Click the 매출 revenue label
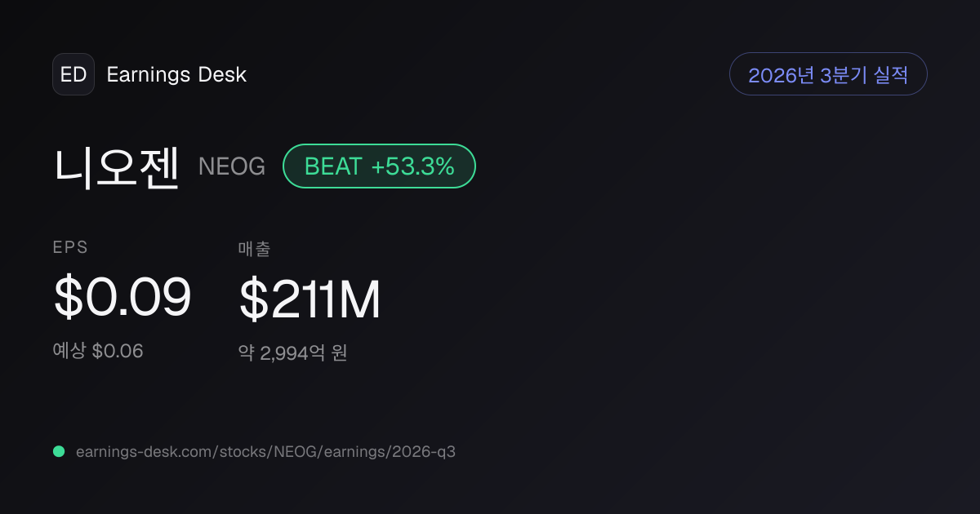This screenshot has height=514, width=980. 254,249
